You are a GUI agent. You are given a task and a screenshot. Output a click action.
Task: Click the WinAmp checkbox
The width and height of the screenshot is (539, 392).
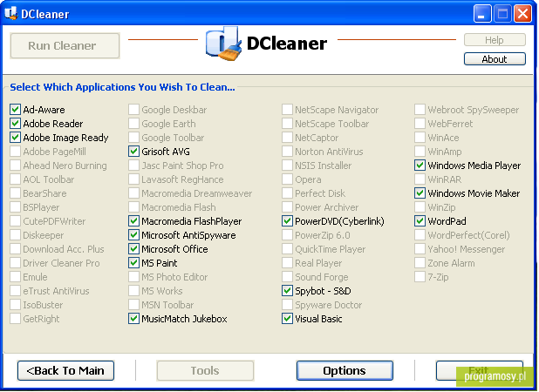[420, 152]
